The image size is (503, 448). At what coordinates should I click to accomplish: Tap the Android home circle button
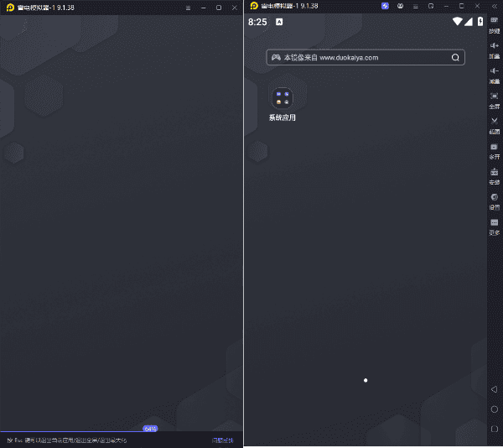495,409
